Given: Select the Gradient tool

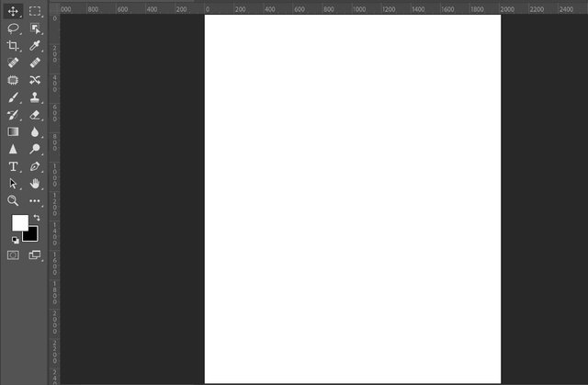Looking at the screenshot, I should (x=13, y=131).
